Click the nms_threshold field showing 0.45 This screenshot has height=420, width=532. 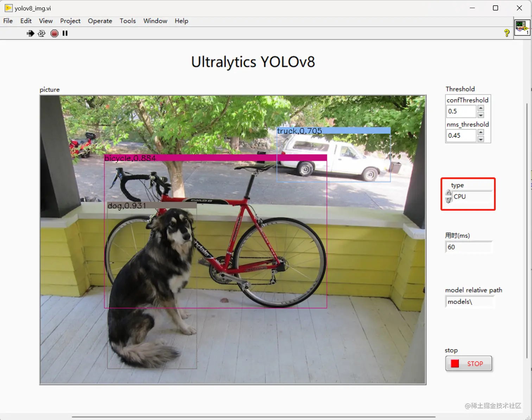[461, 136]
